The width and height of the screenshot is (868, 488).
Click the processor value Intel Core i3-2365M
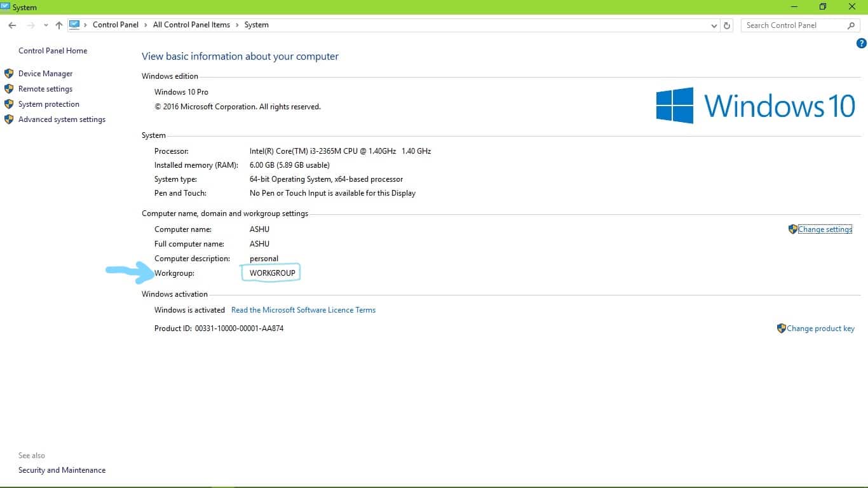click(340, 151)
